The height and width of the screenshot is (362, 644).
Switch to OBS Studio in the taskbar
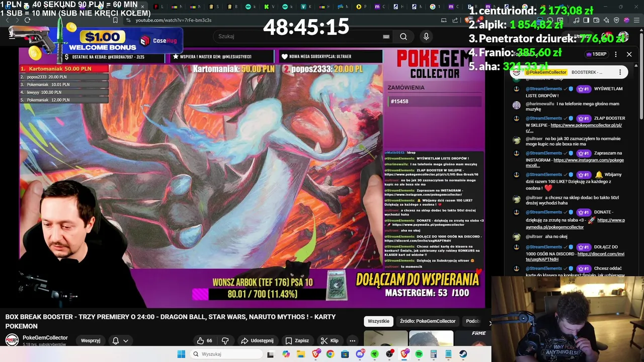pyautogui.click(x=389, y=354)
